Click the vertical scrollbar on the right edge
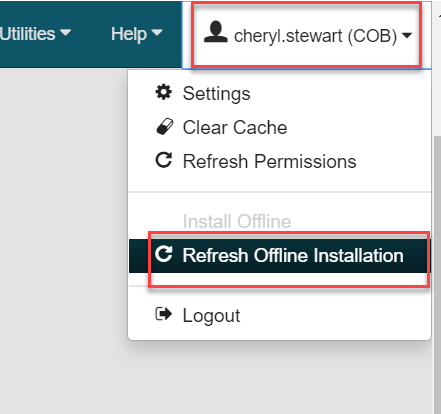Screen dimensions: 441x414 (x=437, y=273)
